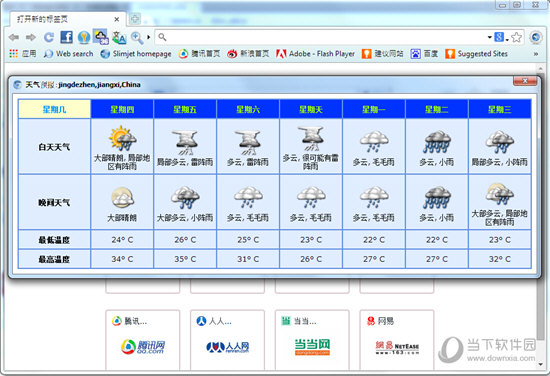Click the 星期几 header cell
The image size is (550, 376).
point(54,109)
